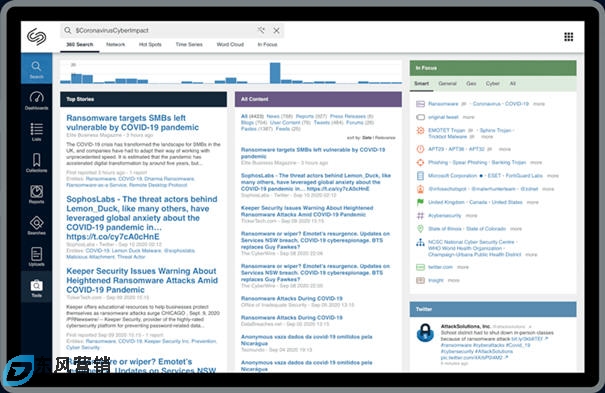
Task: Open the Reports sidebar icon
Action: pos(36,194)
